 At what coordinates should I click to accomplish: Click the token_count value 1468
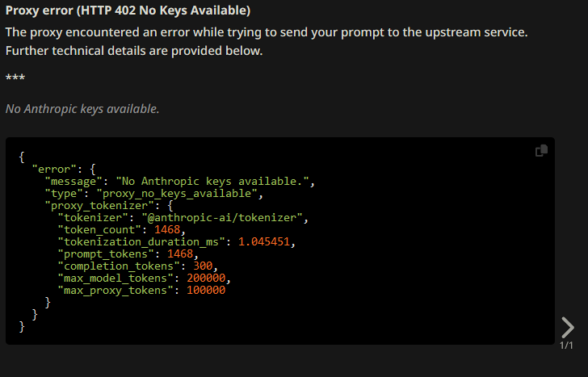click(x=167, y=230)
